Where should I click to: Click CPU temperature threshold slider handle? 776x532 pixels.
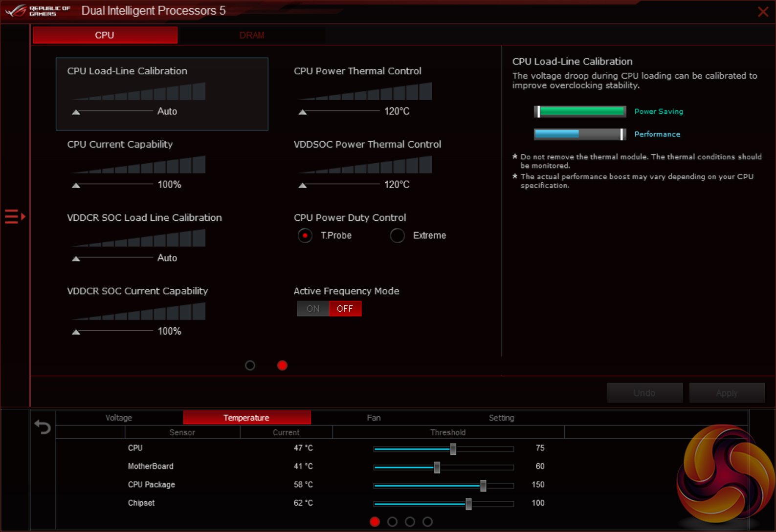point(453,449)
